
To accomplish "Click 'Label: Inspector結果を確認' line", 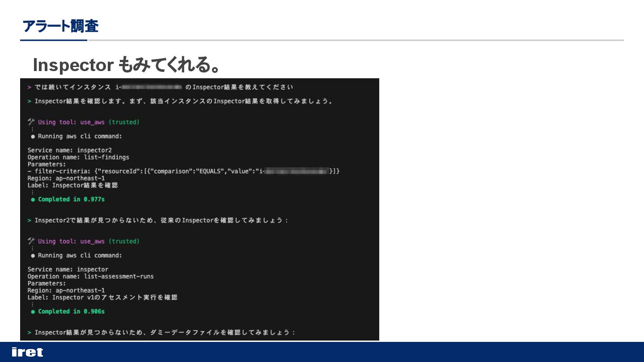I will pyautogui.click(x=72, y=185).
